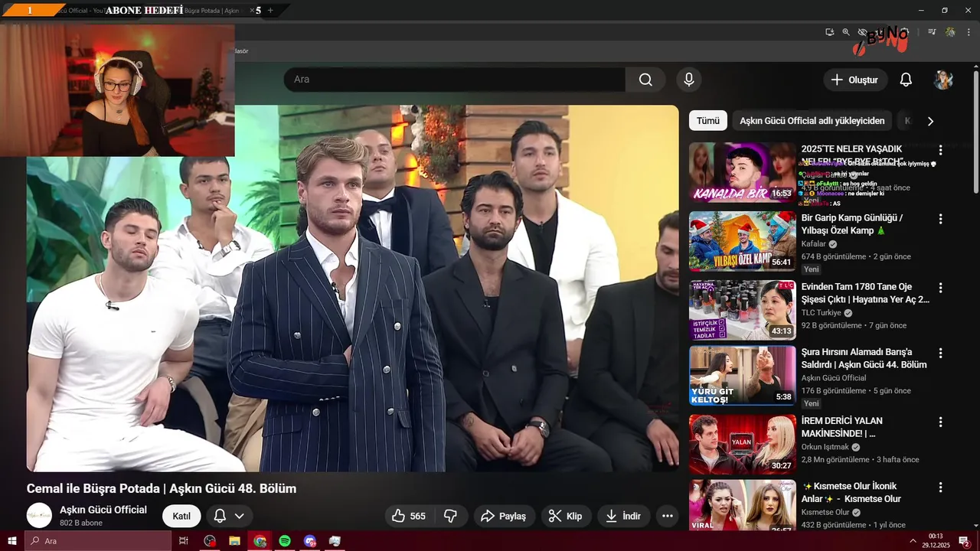Image resolution: width=980 pixels, height=551 pixels.
Task: Click the 'Paylaş' share button
Action: click(x=504, y=516)
